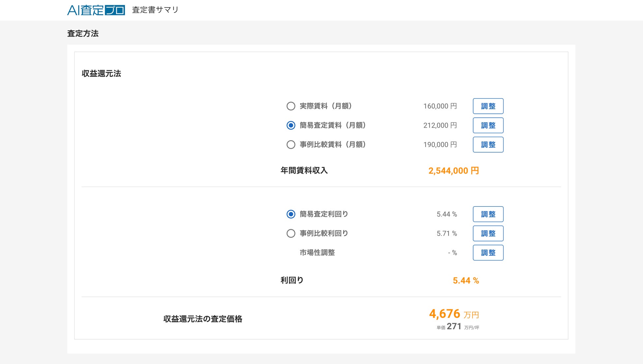The image size is (643, 364).
Task: Click the 単価 271 万円/坪 text
Action: click(458, 327)
